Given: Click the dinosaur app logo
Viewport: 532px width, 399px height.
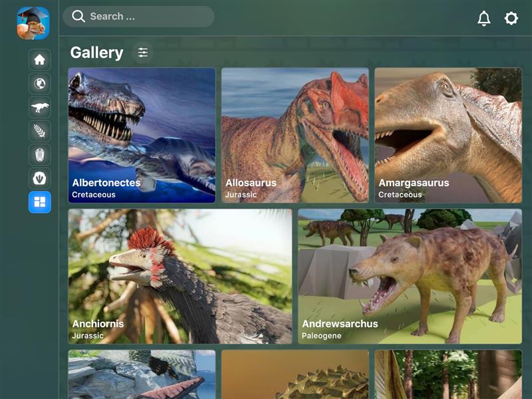Looking at the screenshot, I should tap(33, 23).
